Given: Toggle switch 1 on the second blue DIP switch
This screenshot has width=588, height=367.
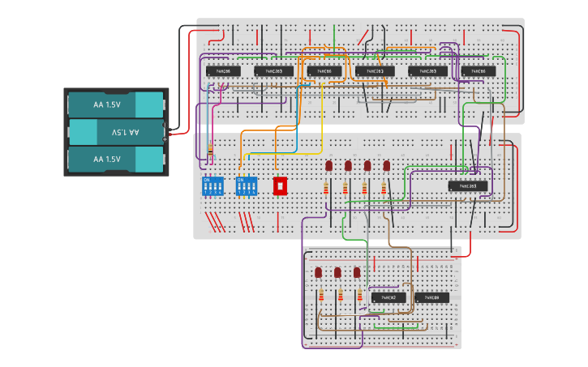Looking at the screenshot, I should tap(239, 186).
